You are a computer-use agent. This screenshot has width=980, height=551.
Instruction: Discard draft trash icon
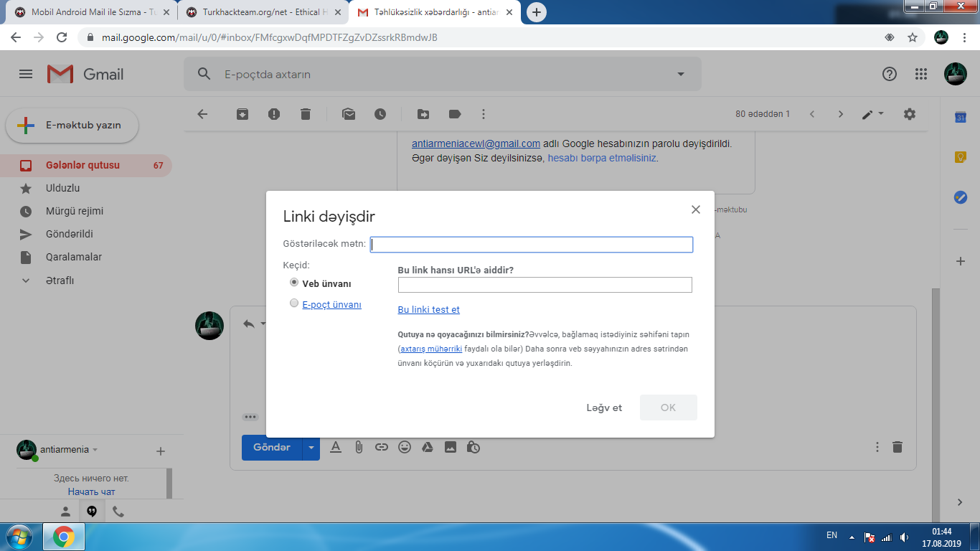click(x=897, y=447)
